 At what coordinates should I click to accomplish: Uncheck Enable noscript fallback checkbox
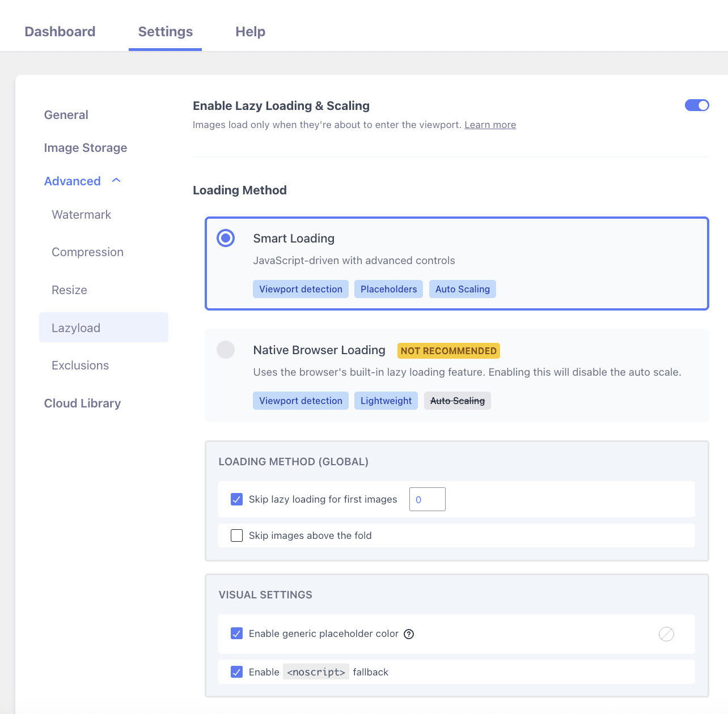pos(237,672)
